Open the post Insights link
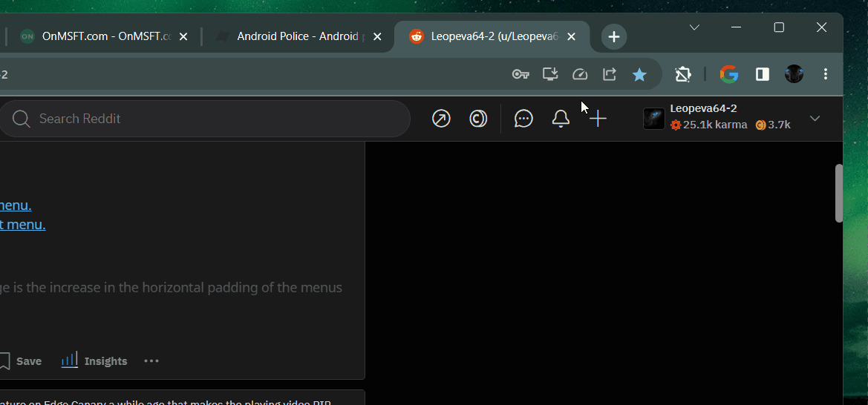Screen dimensions: 868x405 click(x=94, y=361)
